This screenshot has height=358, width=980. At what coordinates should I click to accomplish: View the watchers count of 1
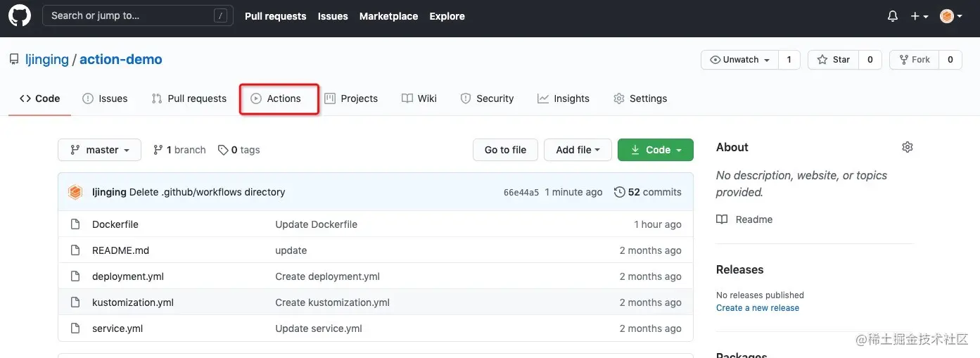click(x=789, y=60)
